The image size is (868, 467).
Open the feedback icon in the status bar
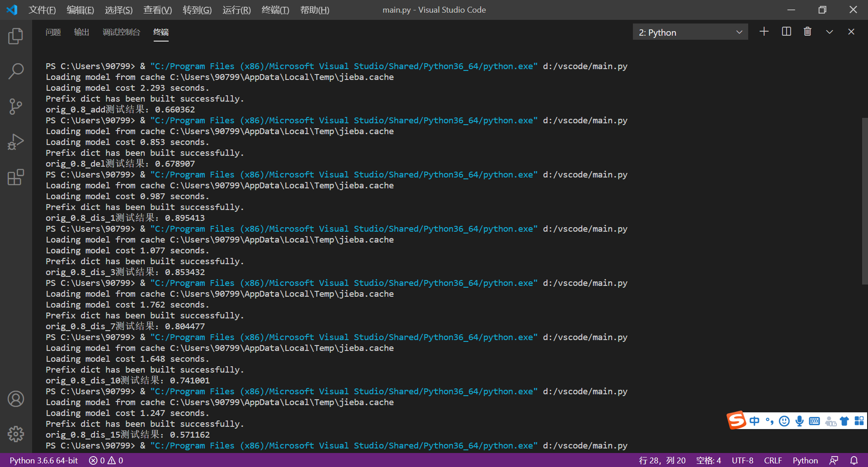[x=834, y=460]
